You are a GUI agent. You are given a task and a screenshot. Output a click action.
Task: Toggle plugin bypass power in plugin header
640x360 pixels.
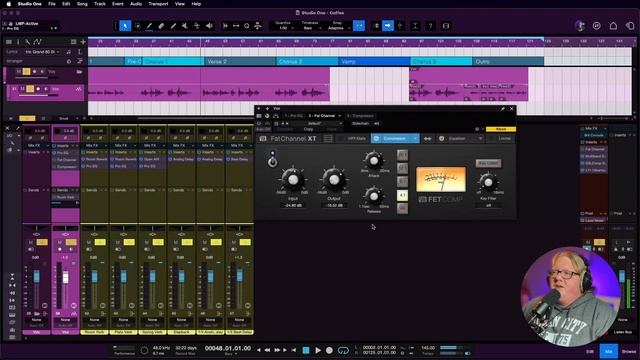click(258, 123)
